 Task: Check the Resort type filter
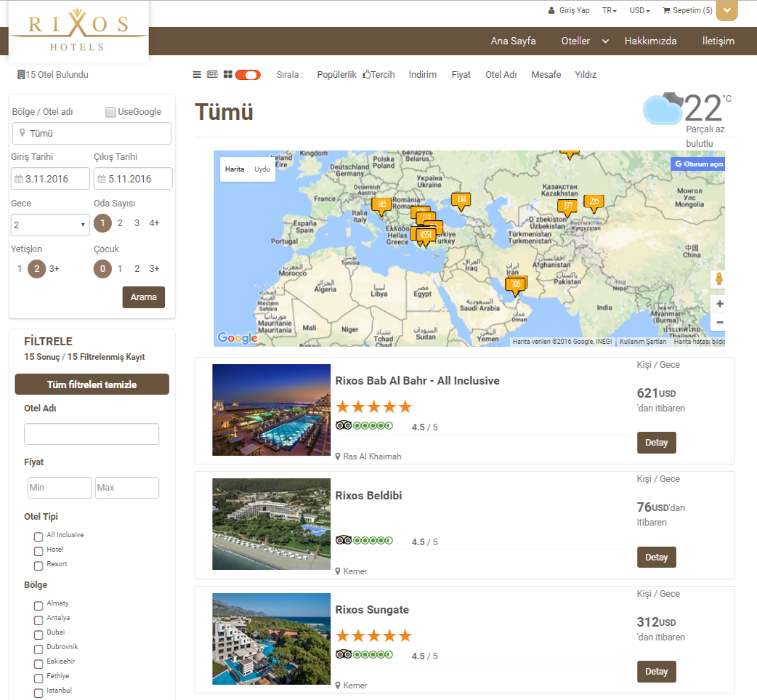coord(39,566)
